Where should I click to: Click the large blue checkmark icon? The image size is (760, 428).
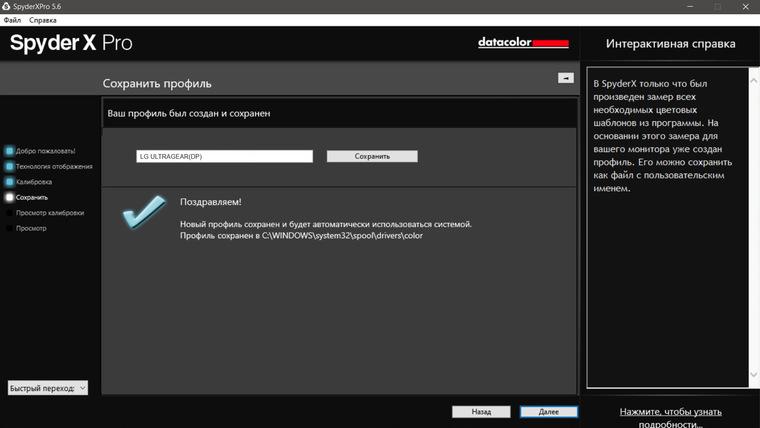pos(144,211)
